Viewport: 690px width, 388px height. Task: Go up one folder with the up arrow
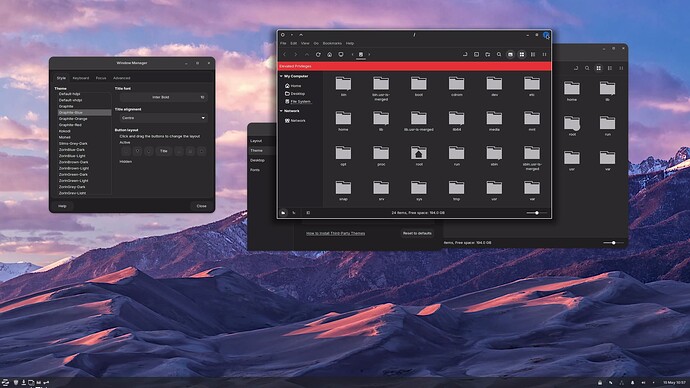point(307,55)
